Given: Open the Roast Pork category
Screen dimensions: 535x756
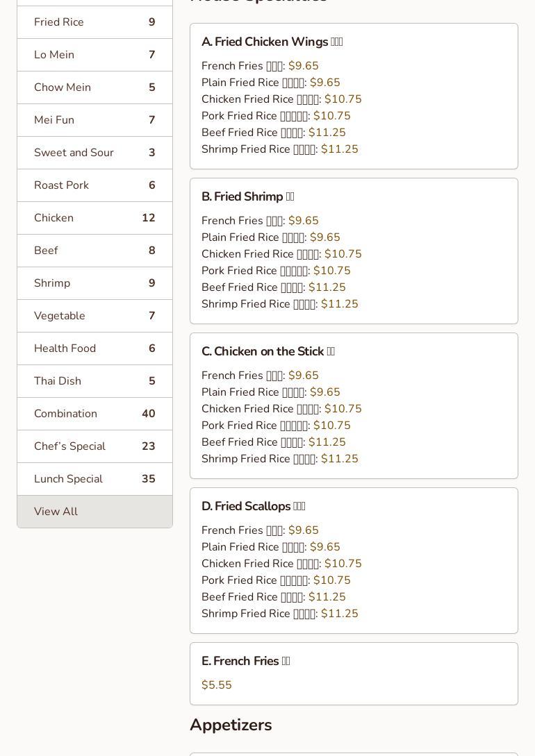Looking at the screenshot, I should click(94, 185).
